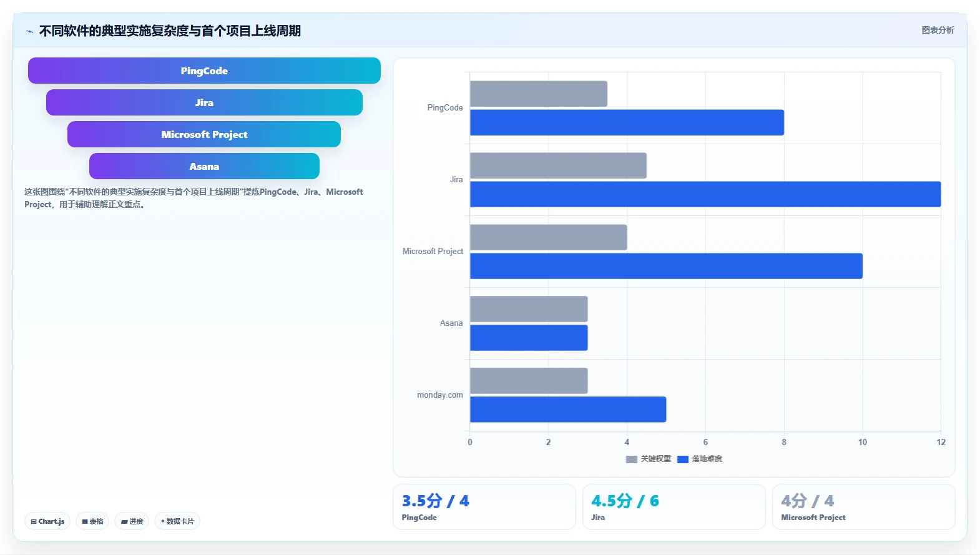Click Asana's blue 落地难度 bar in the chart
This screenshot has height=555, width=980.
click(529, 338)
